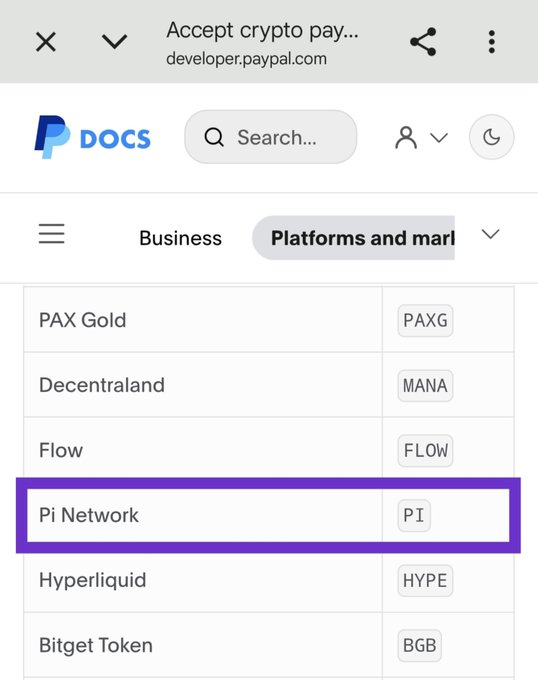
Task: Expand the tab list dropdown chevron
Action: (490, 234)
